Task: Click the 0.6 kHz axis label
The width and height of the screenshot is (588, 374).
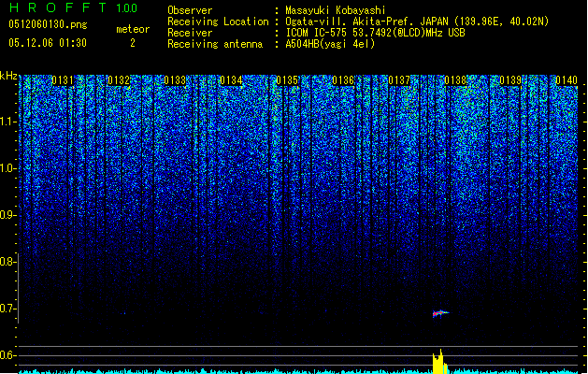Action: coord(7,355)
